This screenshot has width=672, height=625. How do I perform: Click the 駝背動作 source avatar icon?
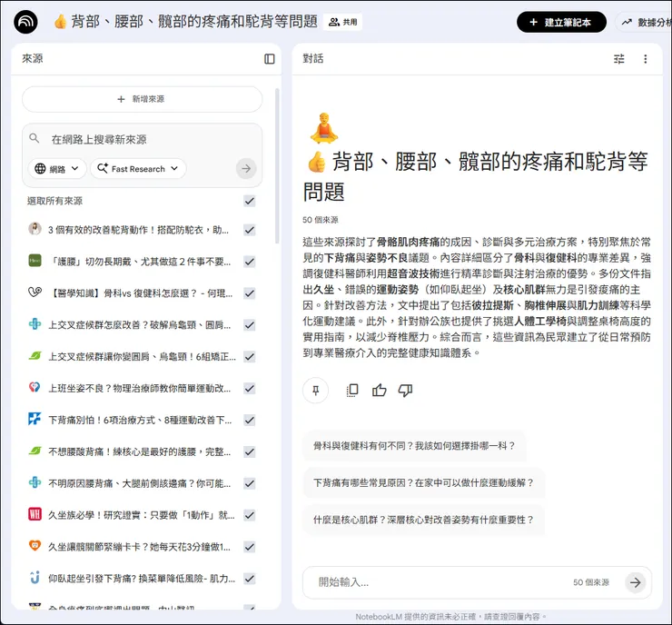[x=35, y=229]
